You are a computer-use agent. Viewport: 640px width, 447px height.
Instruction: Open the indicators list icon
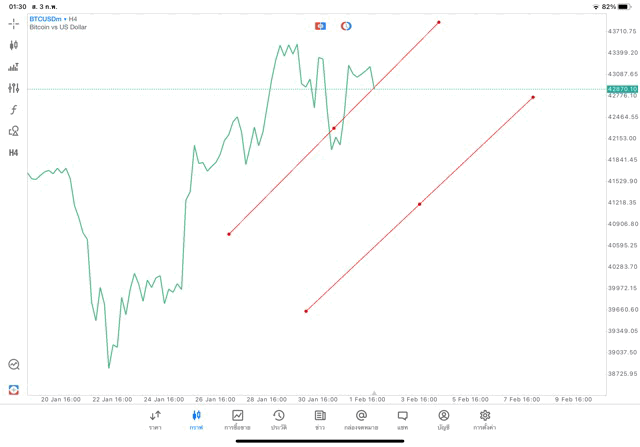click(14, 67)
